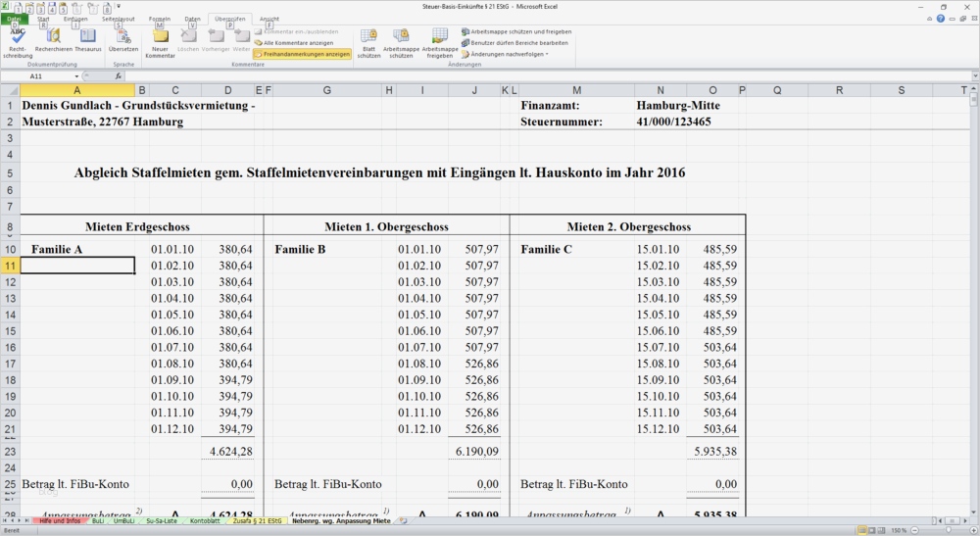Switch to the Daten ribbon tab
This screenshot has width=980, height=536.
[x=192, y=20]
